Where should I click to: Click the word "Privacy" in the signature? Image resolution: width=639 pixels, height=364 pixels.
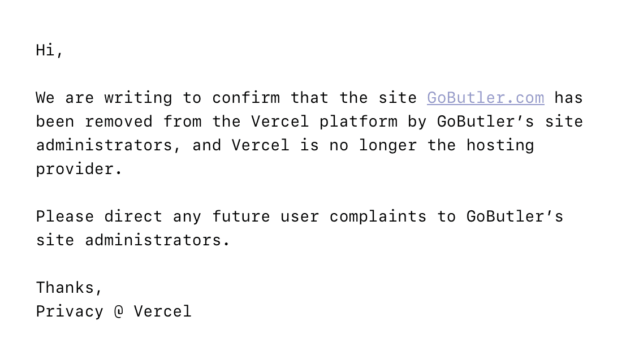tap(70, 312)
